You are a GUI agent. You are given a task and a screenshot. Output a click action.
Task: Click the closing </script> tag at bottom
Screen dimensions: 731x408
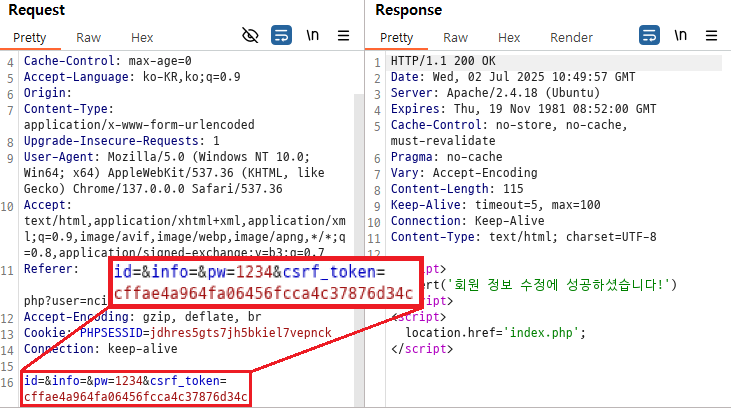[x=422, y=349]
